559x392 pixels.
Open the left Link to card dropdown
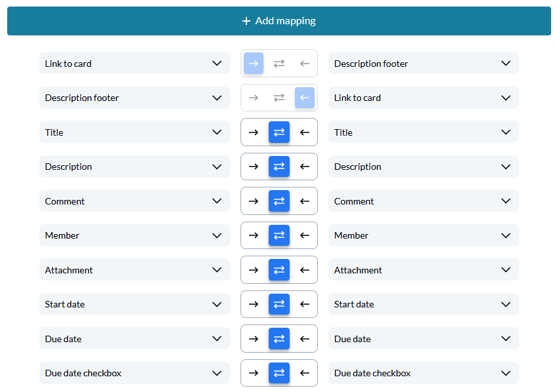[134, 64]
